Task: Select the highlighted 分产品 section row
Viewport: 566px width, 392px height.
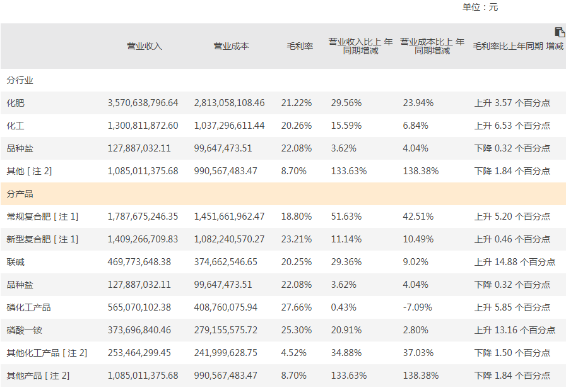Action: 20,194
